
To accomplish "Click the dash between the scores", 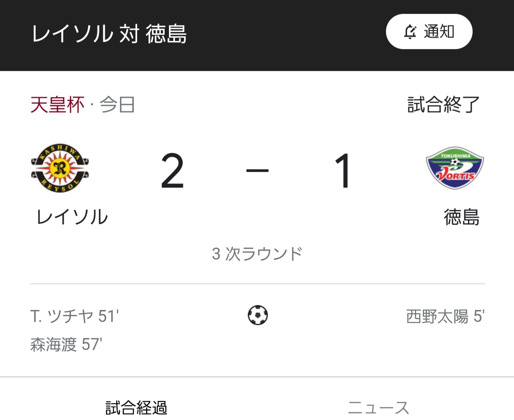I will (x=257, y=170).
